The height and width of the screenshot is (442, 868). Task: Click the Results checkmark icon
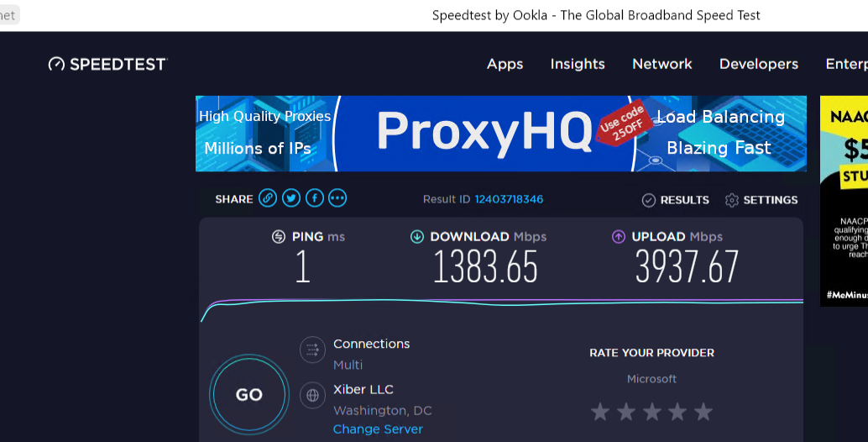pos(648,200)
